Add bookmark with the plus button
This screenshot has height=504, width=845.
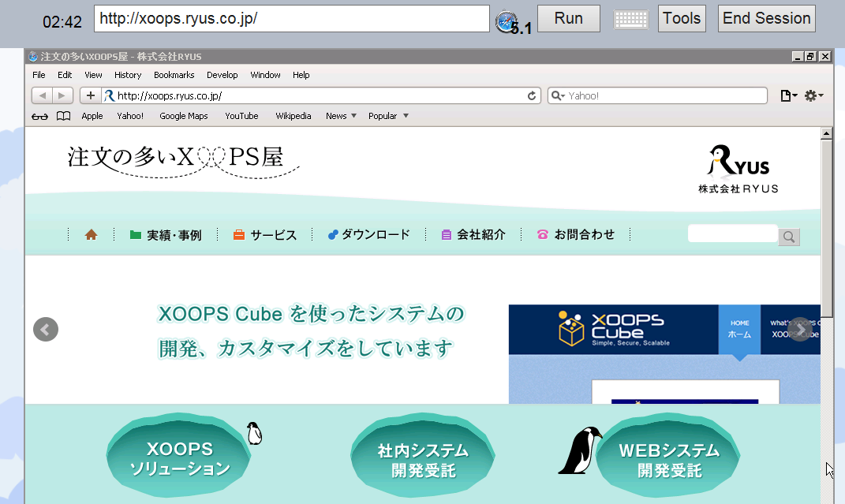91,96
